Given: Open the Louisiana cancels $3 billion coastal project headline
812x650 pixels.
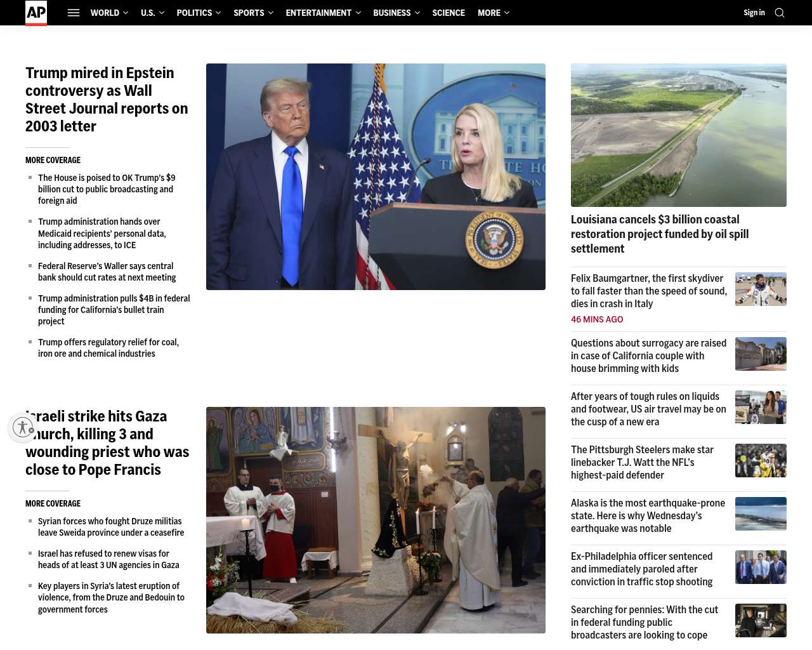Looking at the screenshot, I should coord(660,234).
